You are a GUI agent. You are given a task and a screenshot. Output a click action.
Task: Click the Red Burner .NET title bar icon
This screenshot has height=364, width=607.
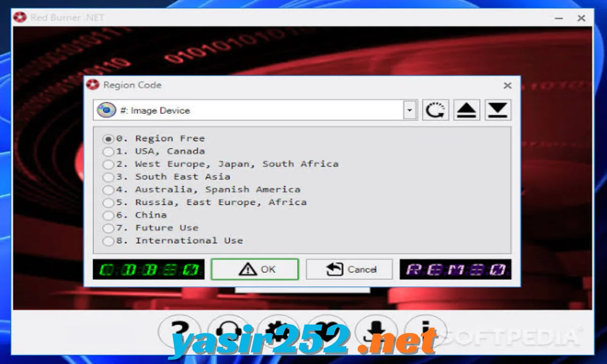(x=20, y=18)
